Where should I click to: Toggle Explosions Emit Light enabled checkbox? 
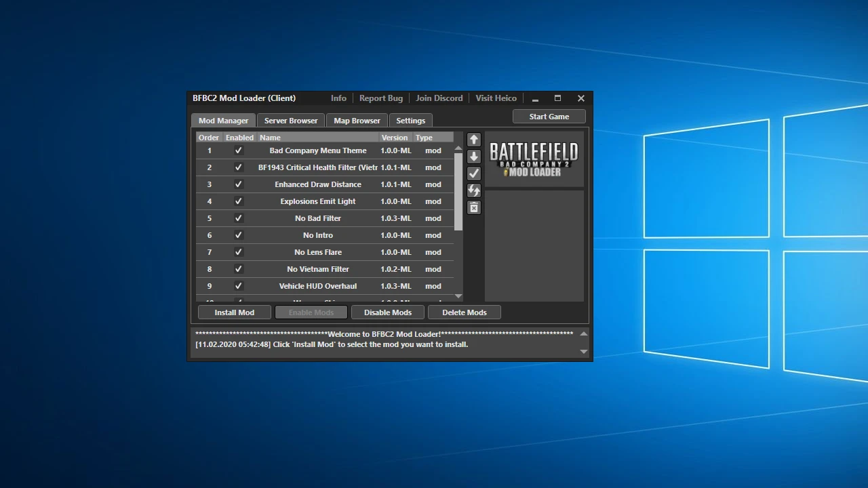(239, 201)
